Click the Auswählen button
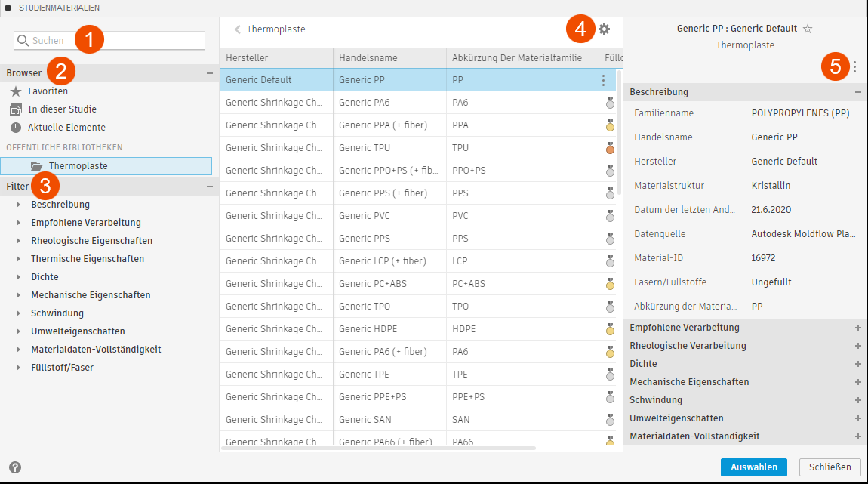Screen dimensions: 868x484 pos(753,467)
